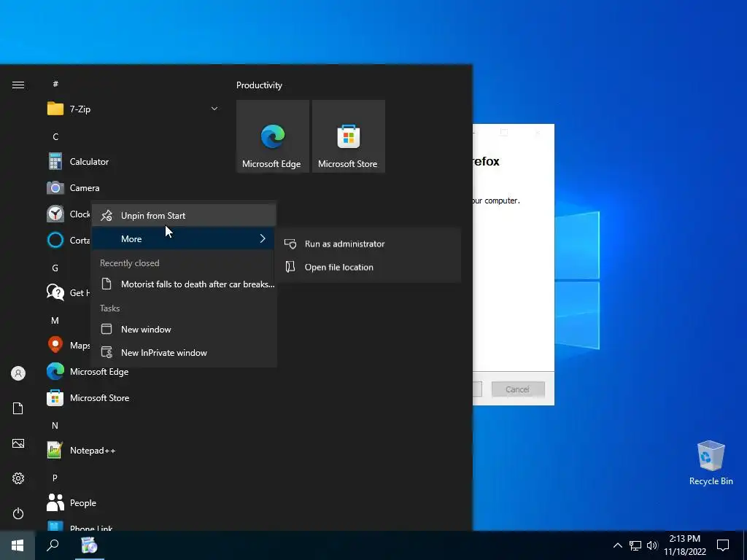The width and height of the screenshot is (747, 560).
Task: Open the Documents sidebar icon
Action: (18, 408)
